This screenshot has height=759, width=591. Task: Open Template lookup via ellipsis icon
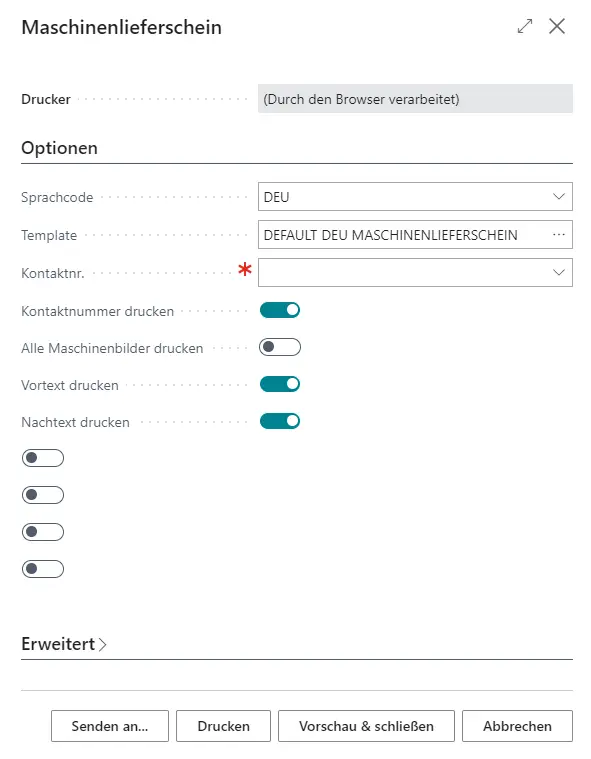[559, 235]
